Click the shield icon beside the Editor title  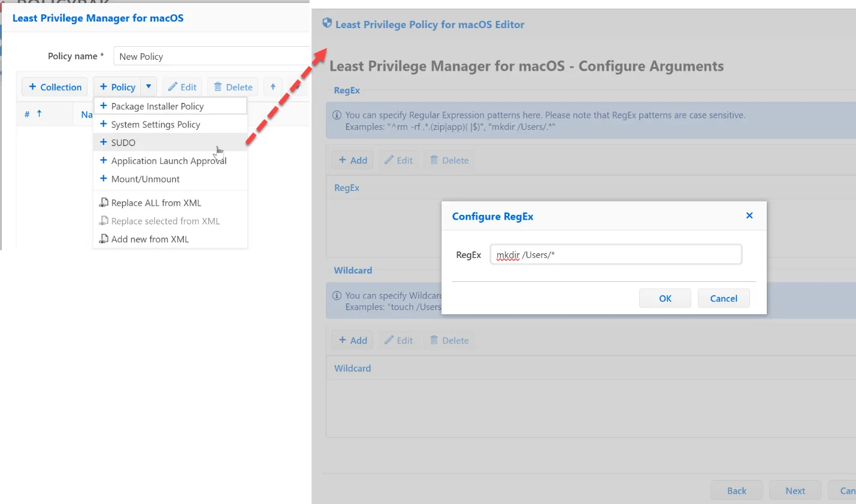[x=327, y=23]
